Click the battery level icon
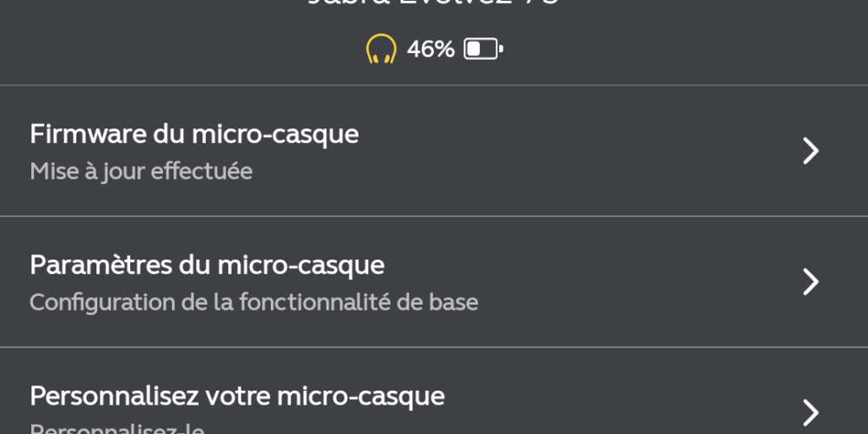Screen dimensions: 868x434 (483, 49)
